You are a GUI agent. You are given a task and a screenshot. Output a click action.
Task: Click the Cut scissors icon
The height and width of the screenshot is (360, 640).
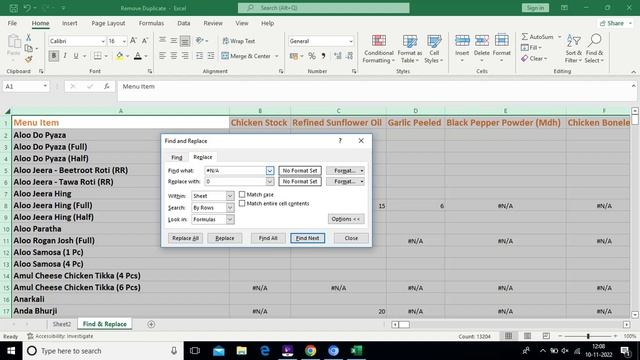(29, 37)
